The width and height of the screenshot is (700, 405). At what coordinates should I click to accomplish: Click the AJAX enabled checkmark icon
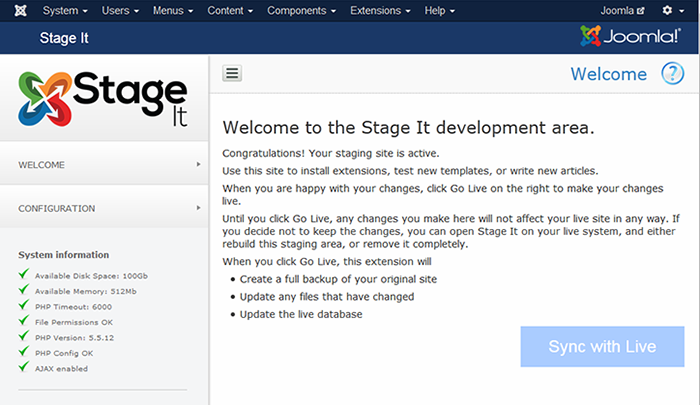24,366
